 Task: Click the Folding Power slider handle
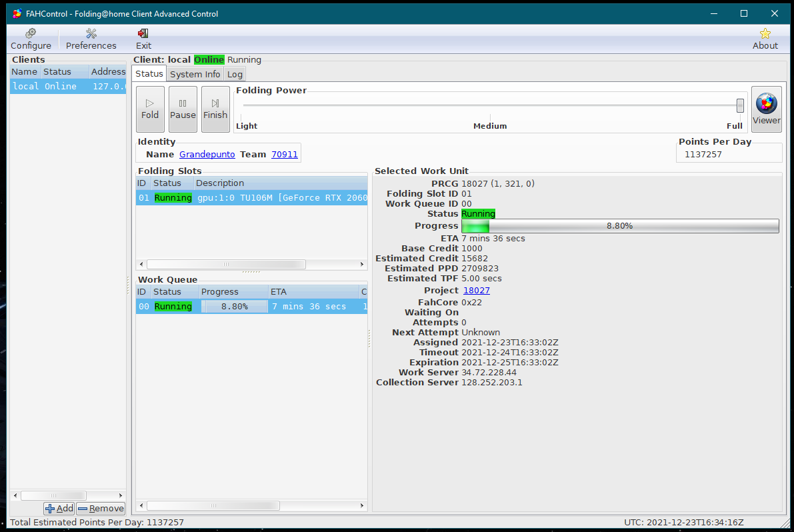point(740,105)
